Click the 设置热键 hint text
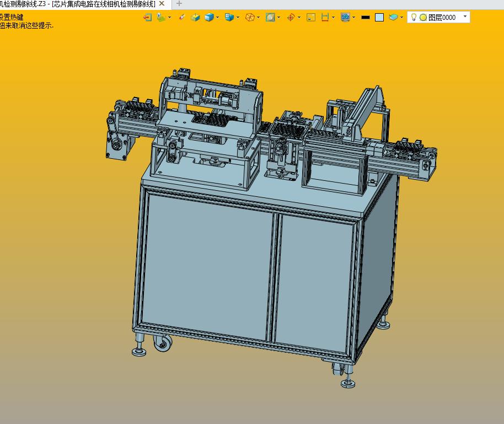This screenshot has width=504, height=424. click(12, 17)
